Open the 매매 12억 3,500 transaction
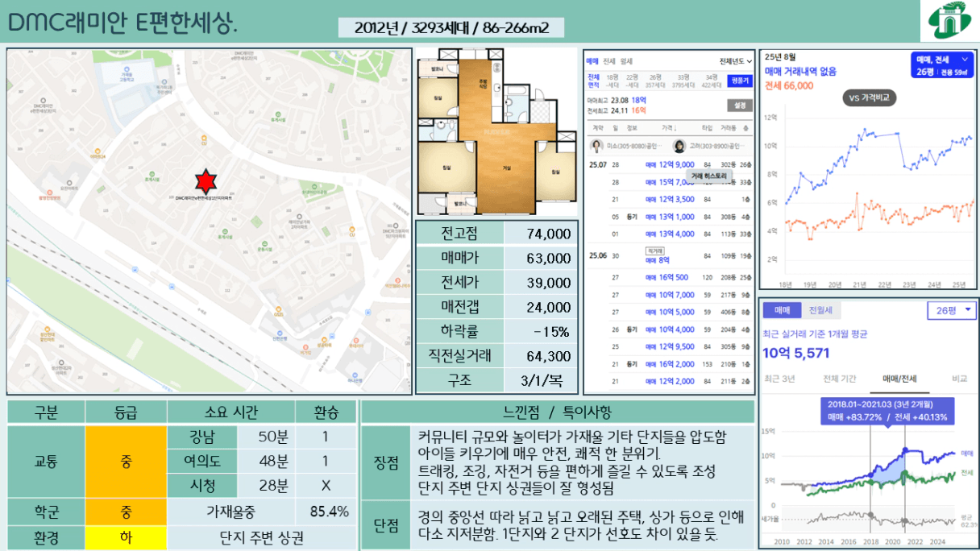Image resolution: width=980 pixels, height=551 pixels. click(x=670, y=199)
